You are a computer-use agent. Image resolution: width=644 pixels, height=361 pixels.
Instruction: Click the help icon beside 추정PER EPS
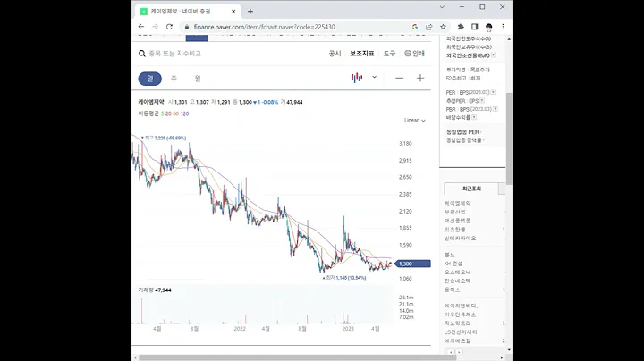pyautogui.click(x=482, y=100)
